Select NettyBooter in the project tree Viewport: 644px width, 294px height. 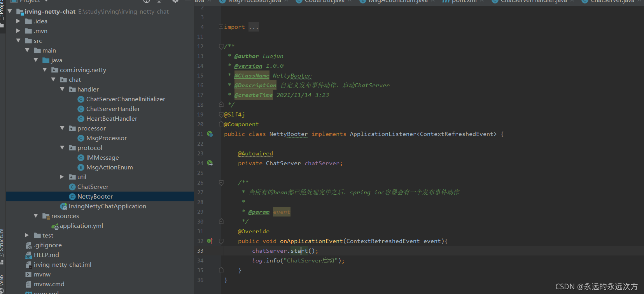click(x=100, y=197)
